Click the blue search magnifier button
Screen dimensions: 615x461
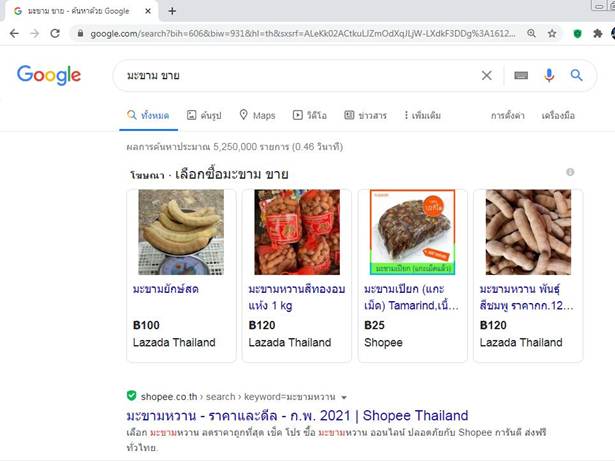576,75
